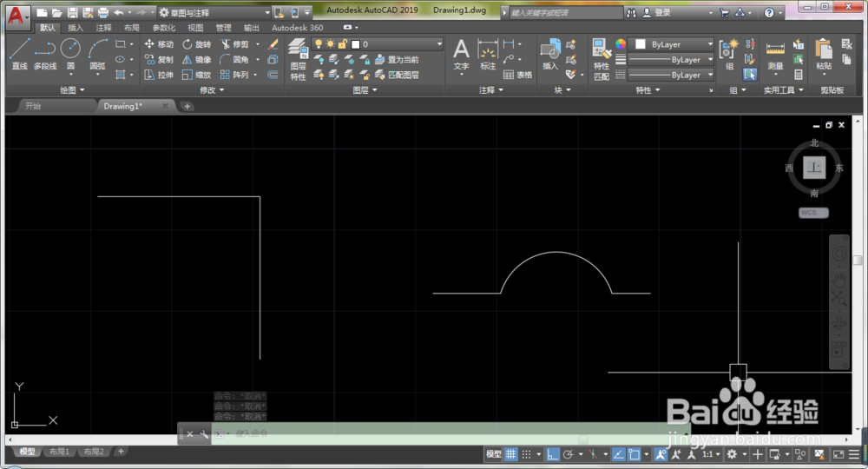Click the Table (表格) tool
868x469 pixels.
tap(517, 75)
